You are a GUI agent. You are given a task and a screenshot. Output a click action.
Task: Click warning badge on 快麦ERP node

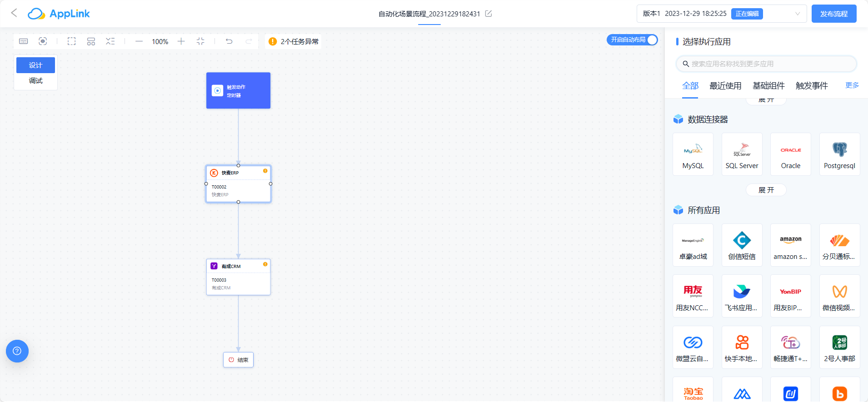point(265,171)
